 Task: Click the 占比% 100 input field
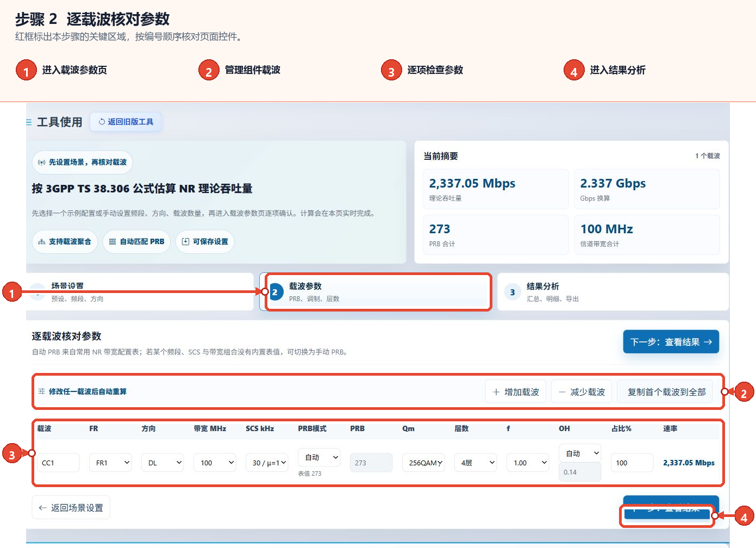tap(632, 463)
